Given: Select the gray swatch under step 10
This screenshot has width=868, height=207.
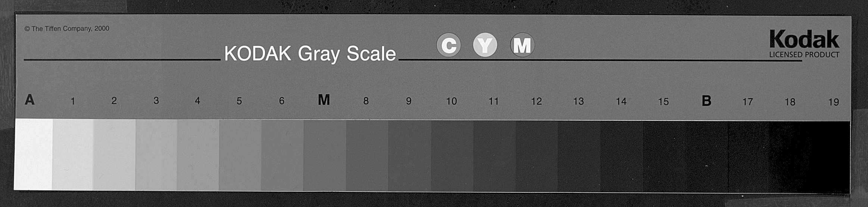Looking at the screenshot, I should [x=452, y=156].
